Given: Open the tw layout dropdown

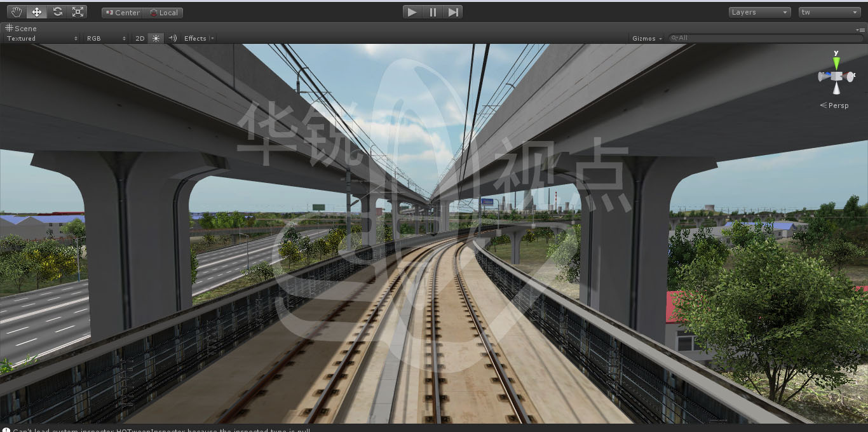Looking at the screenshot, I should click(829, 12).
